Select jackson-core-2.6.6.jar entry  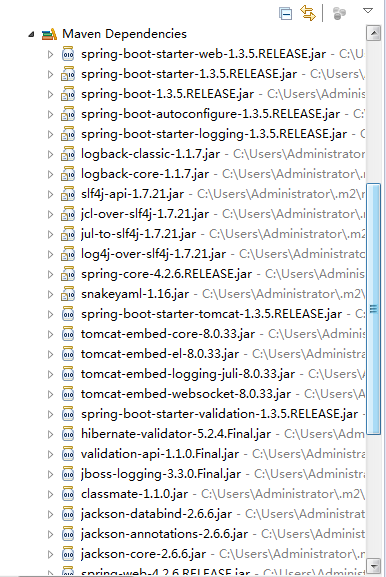144,554
